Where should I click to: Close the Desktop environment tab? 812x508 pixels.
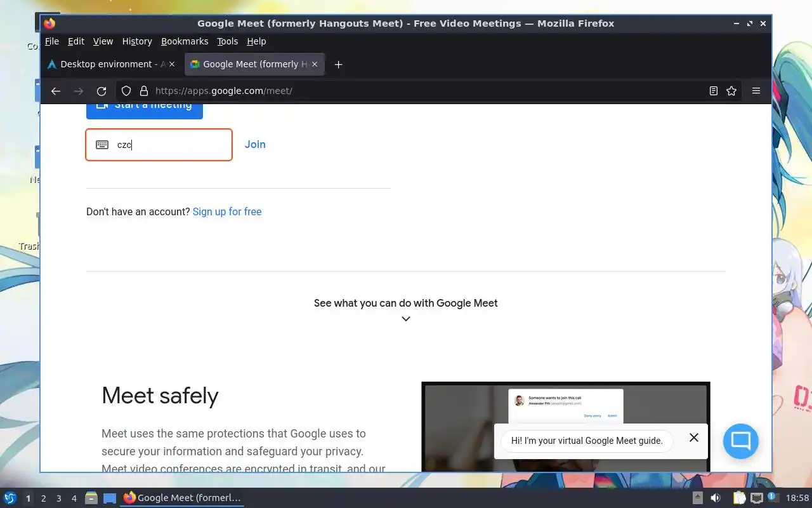pos(172,64)
